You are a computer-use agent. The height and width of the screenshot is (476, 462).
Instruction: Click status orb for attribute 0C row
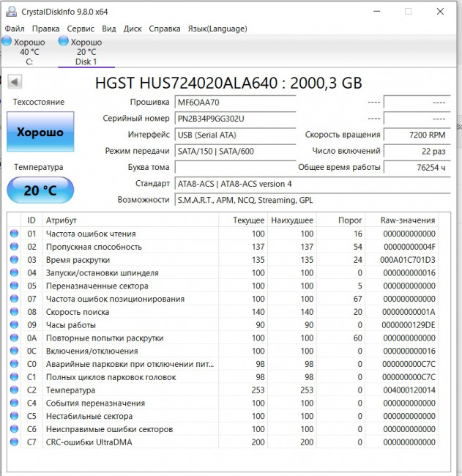point(14,351)
